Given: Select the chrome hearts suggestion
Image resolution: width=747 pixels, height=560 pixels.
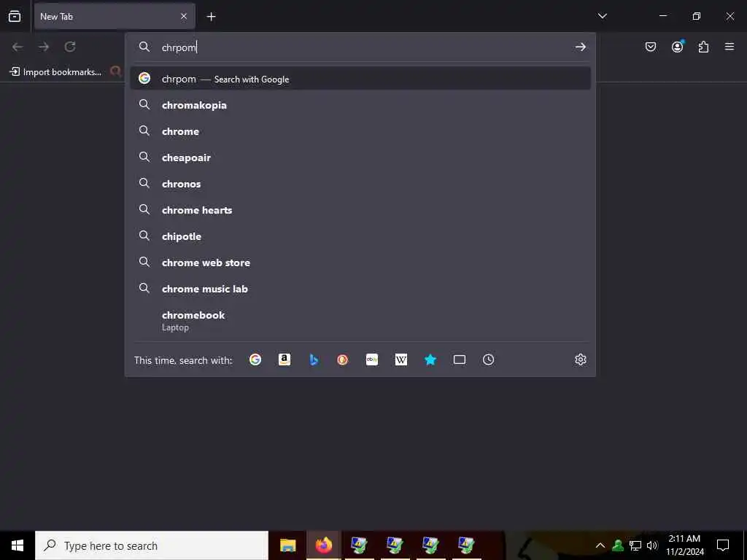Looking at the screenshot, I should (x=360, y=209).
